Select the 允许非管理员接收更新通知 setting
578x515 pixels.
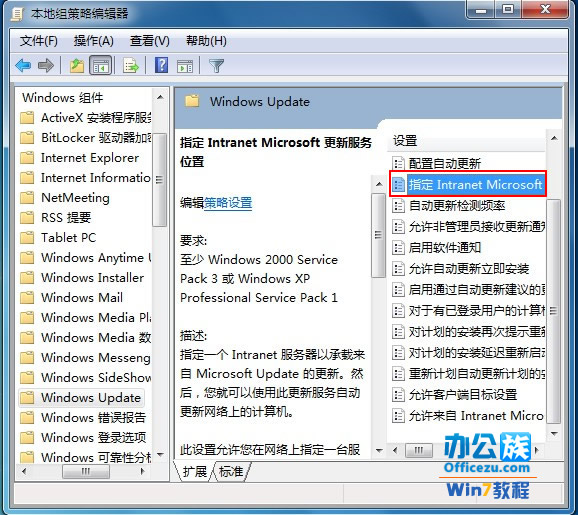(469, 226)
